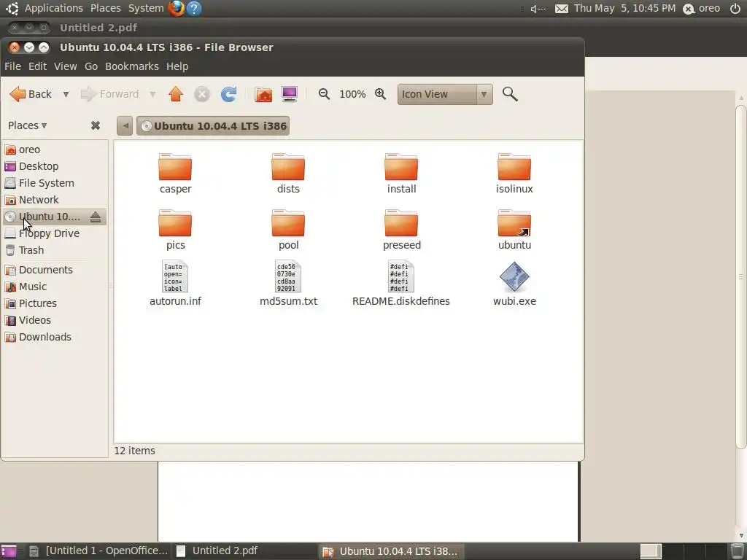Select Downloads bookmark in sidebar

(55, 337)
